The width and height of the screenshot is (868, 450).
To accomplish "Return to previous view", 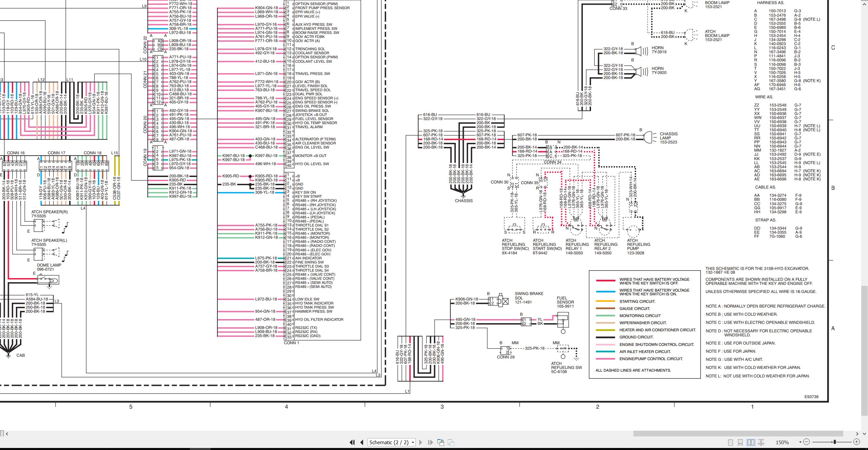I will pyautogui.click(x=441, y=442).
